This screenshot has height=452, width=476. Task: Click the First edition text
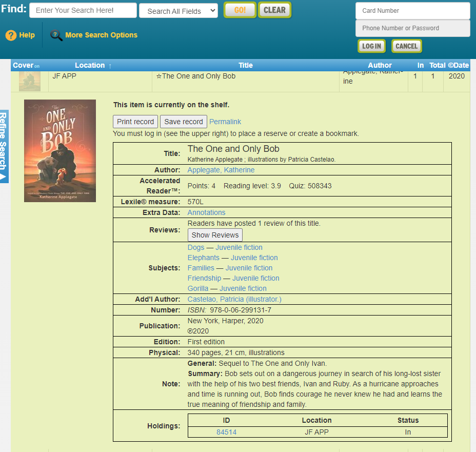click(x=206, y=342)
